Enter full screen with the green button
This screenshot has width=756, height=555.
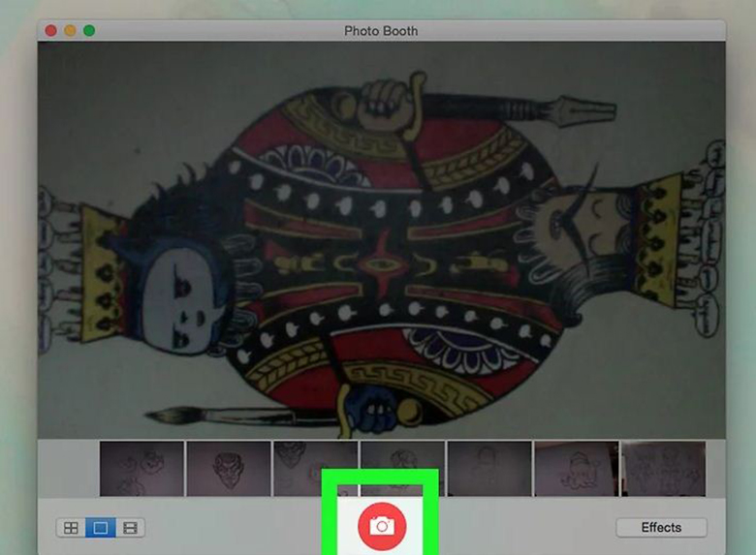click(89, 31)
